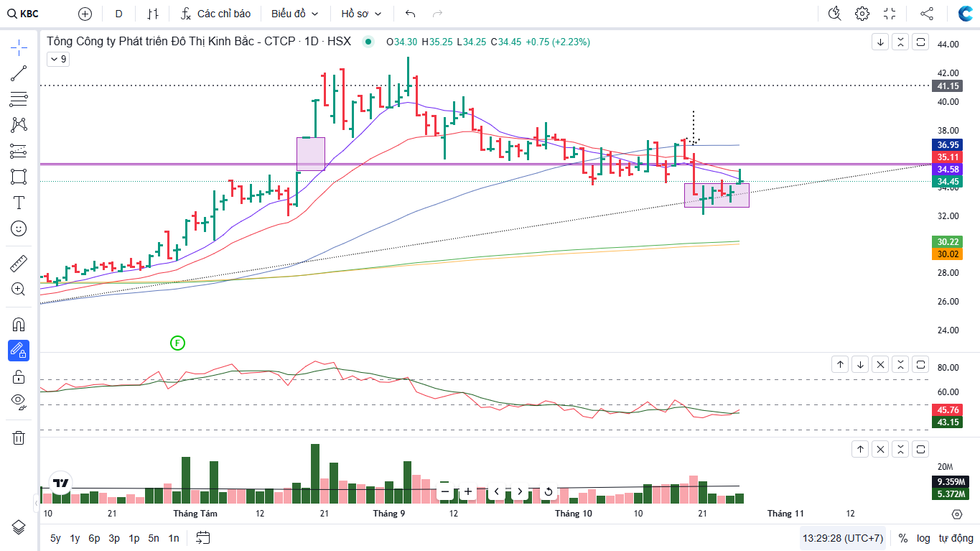
Task: Click the 41.15 price level label
Action: click(948, 86)
